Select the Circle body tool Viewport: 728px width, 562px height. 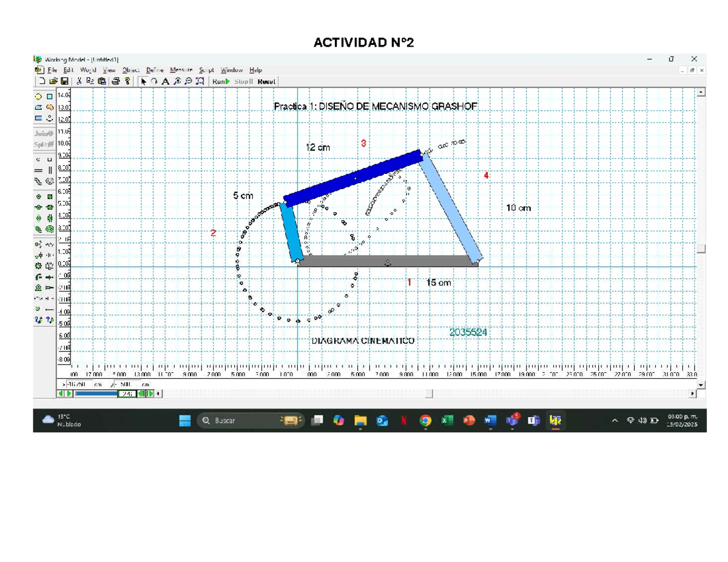click(x=38, y=96)
